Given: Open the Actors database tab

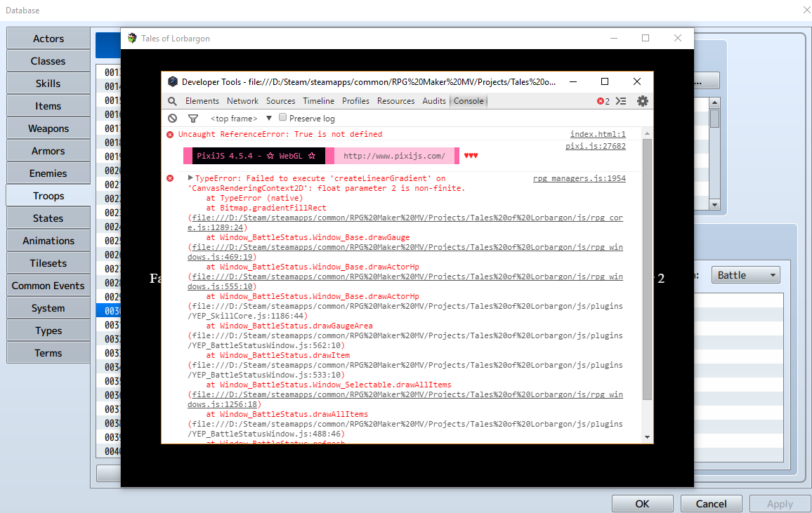Looking at the screenshot, I should [48, 39].
